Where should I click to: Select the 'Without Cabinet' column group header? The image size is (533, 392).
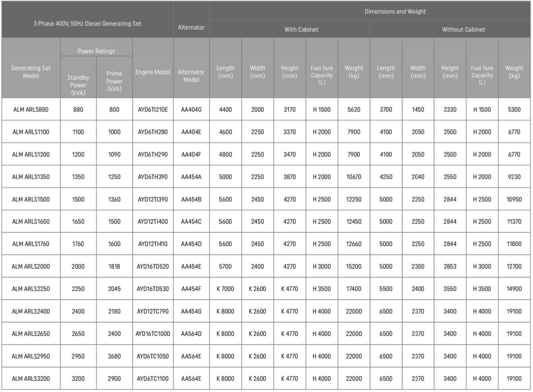pyautogui.click(x=463, y=30)
